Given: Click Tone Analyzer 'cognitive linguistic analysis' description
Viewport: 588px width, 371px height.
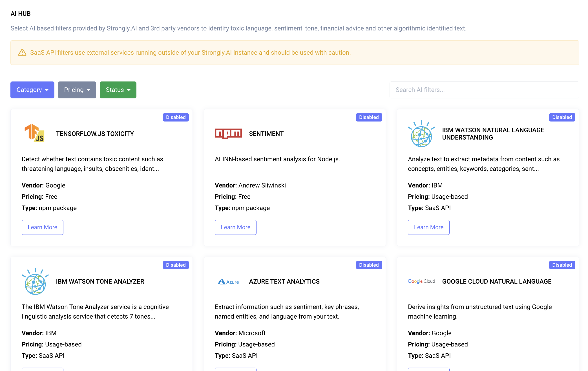Looking at the screenshot, I should click(95, 312).
